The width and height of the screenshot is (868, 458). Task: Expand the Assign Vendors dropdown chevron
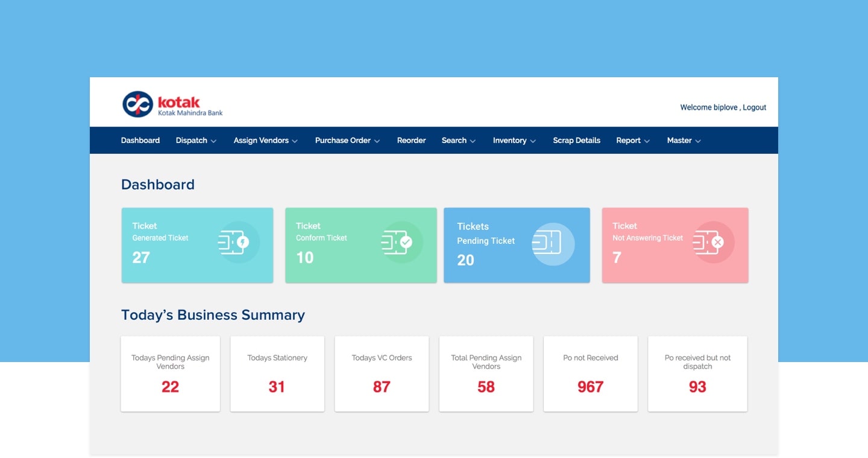(295, 141)
